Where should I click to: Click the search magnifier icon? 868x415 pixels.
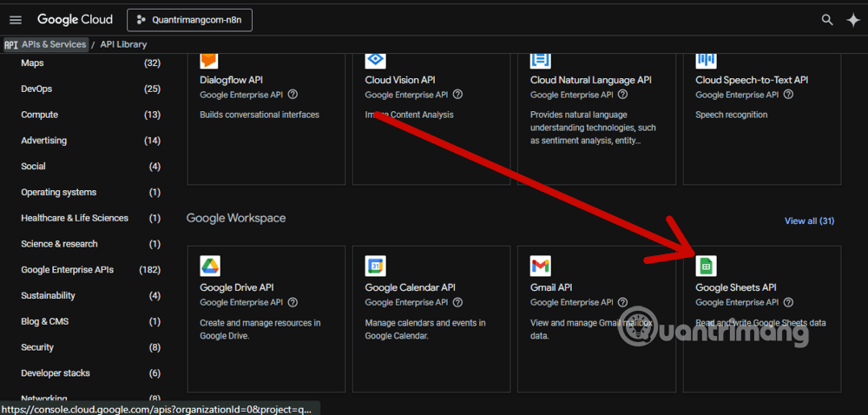827,20
